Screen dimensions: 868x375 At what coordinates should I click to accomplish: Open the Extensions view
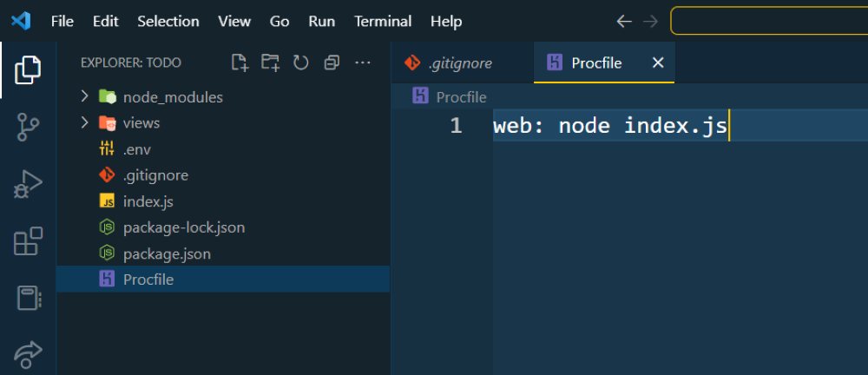coord(28,241)
